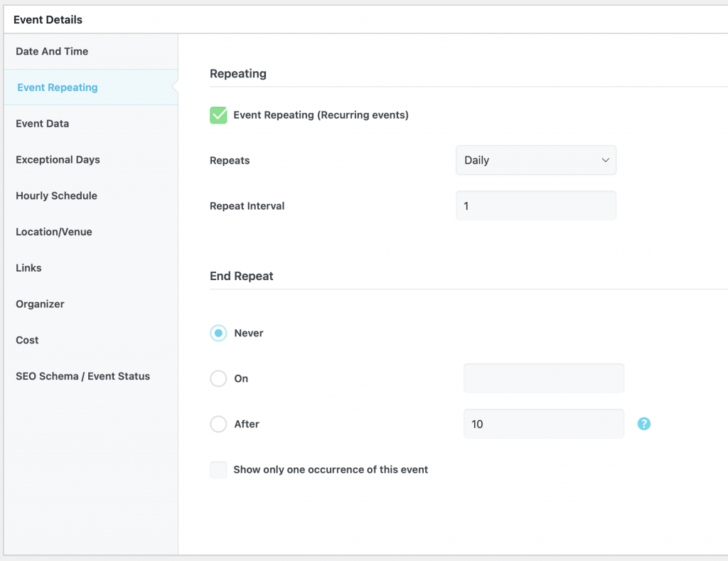Image resolution: width=728 pixels, height=561 pixels.
Task: Go to the Event Data tab
Action: pos(43,124)
